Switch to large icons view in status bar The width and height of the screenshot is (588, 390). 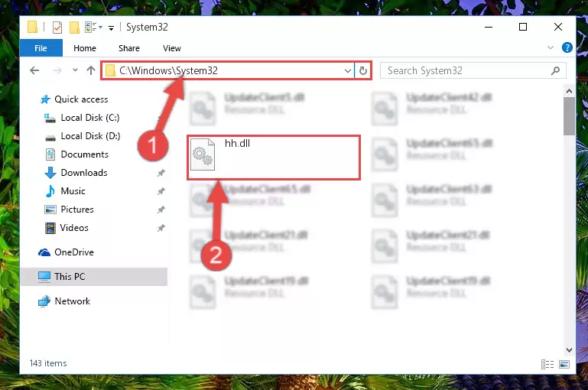pyautogui.click(x=564, y=364)
